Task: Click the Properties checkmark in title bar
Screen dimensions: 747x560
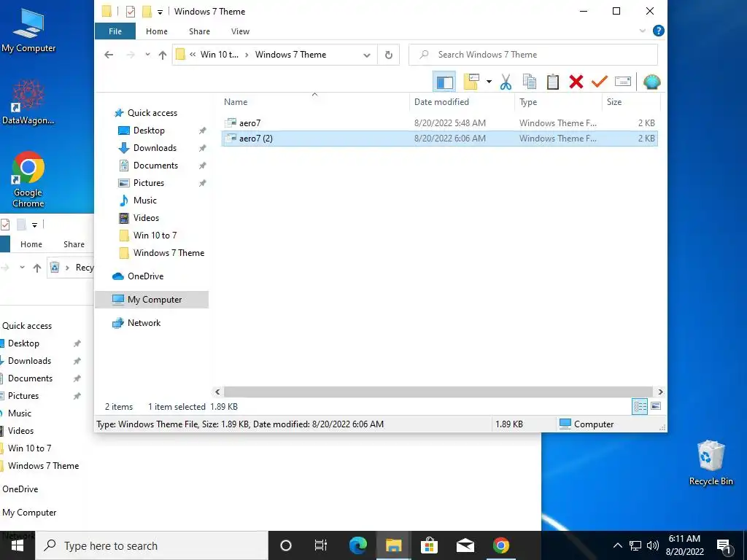Action: point(131,12)
